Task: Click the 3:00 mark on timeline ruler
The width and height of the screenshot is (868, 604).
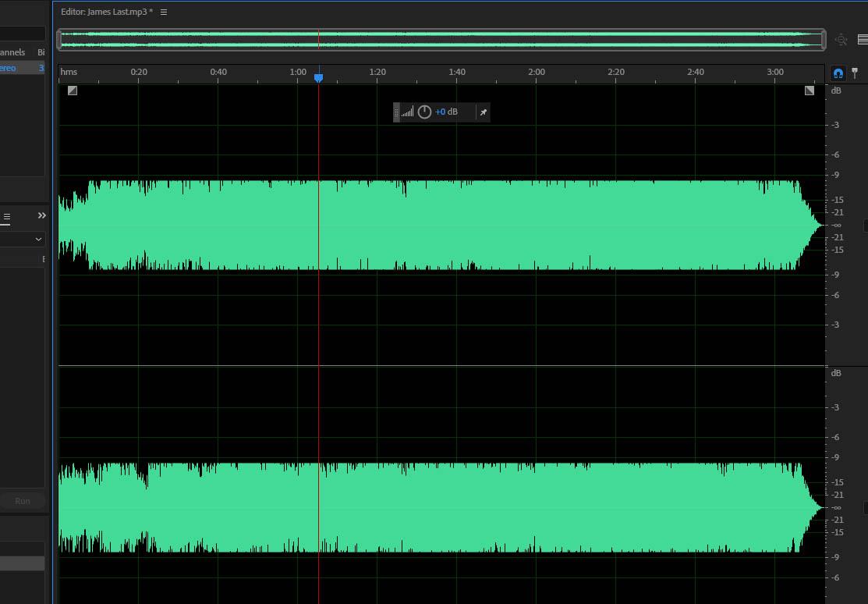Action: [x=775, y=72]
